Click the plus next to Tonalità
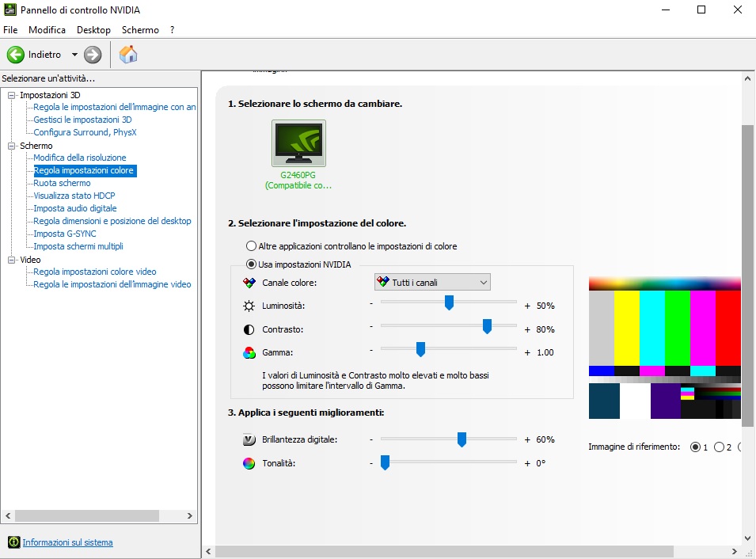The width and height of the screenshot is (756, 559). coord(527,463)
